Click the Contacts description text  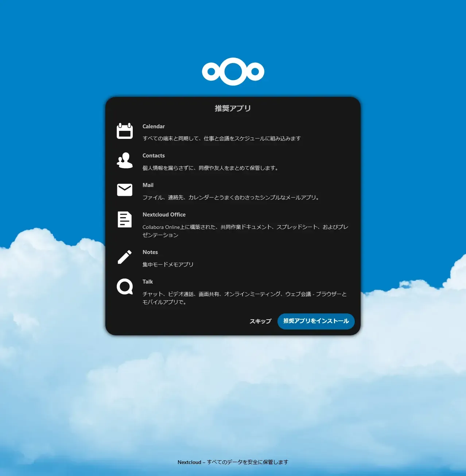[x=211, y=168]
